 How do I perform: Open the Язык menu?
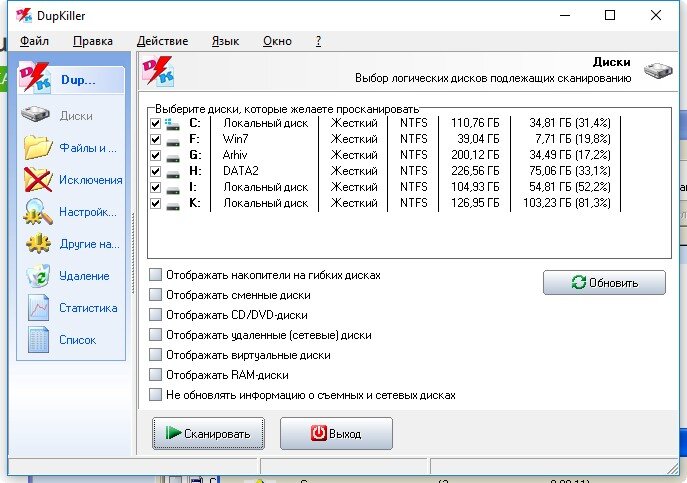click(225, 41)
